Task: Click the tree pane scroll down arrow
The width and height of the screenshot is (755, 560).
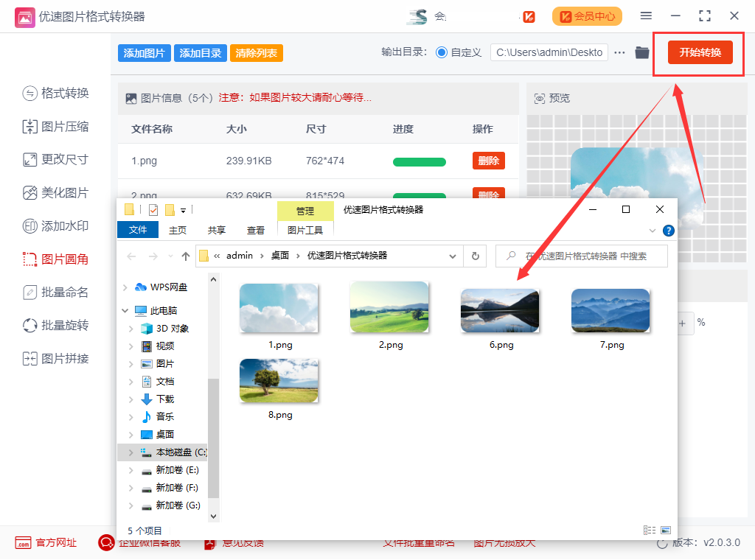Action: tap(213, 517)
